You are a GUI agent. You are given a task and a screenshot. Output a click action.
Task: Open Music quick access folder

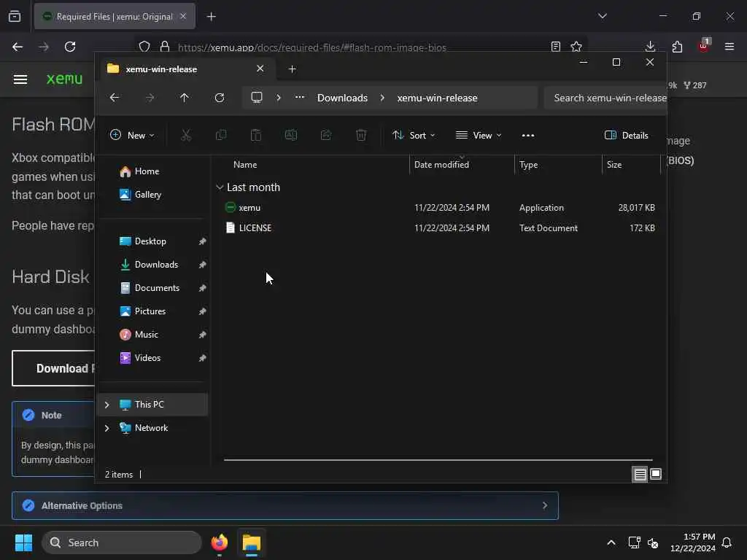pyautogui.click(x=152, y=335)
